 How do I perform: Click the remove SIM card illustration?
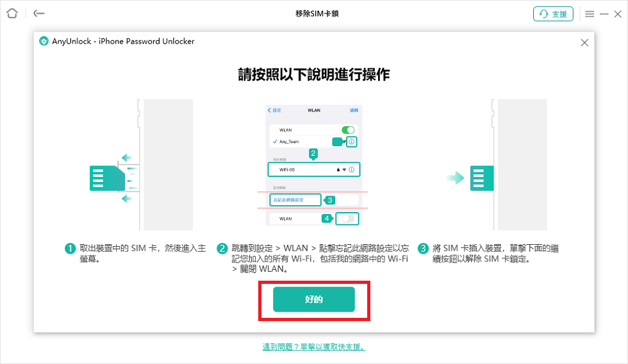point(141,165)
